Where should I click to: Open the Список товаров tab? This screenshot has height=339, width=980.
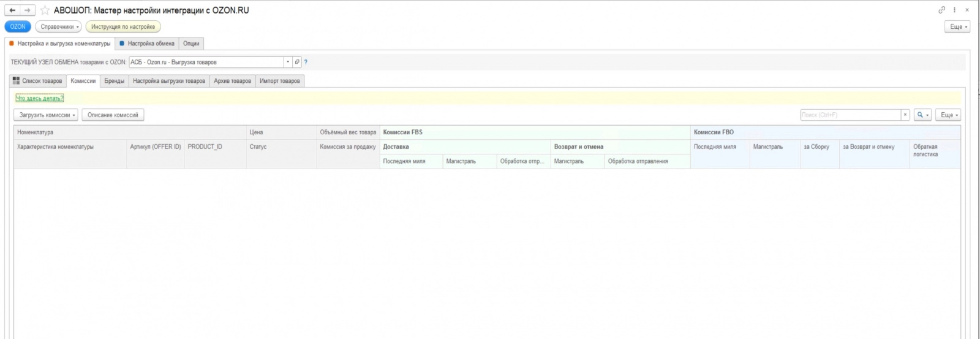pos(38,81)
